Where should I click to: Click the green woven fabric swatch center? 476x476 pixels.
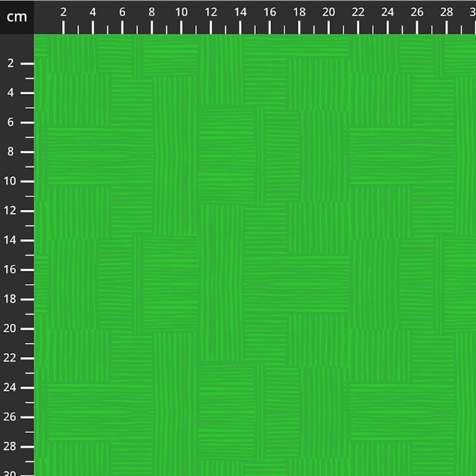click(255, 255)
